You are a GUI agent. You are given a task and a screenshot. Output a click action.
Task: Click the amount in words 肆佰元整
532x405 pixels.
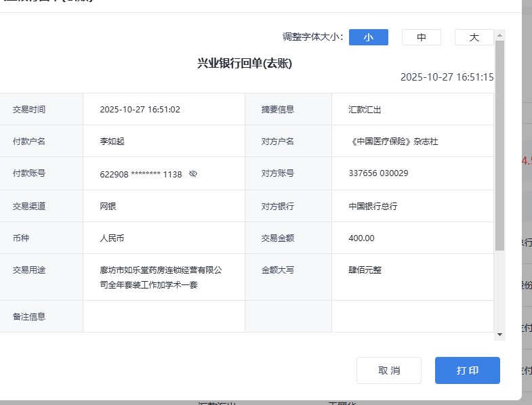coord(365,270)
